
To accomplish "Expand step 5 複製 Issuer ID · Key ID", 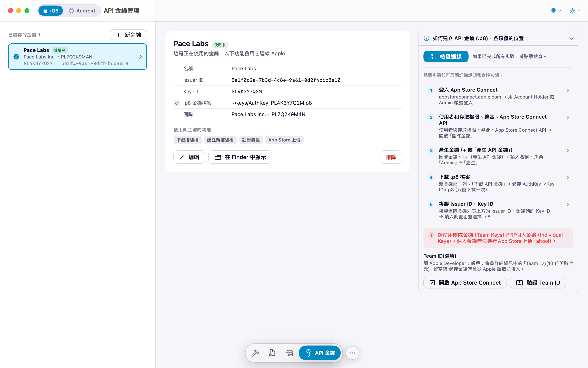I will [498, 210].
